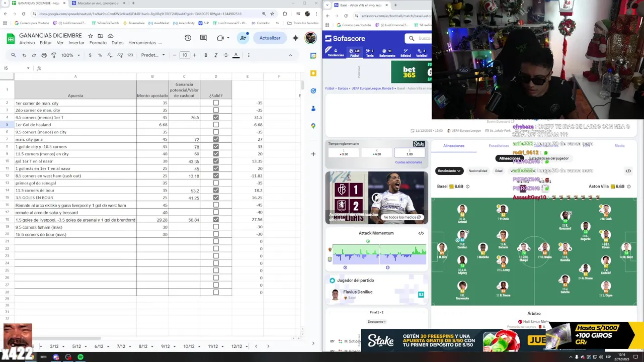The image size is (644, 362).
Task: Decrease font size minus button
Action: tap(175, 55)
